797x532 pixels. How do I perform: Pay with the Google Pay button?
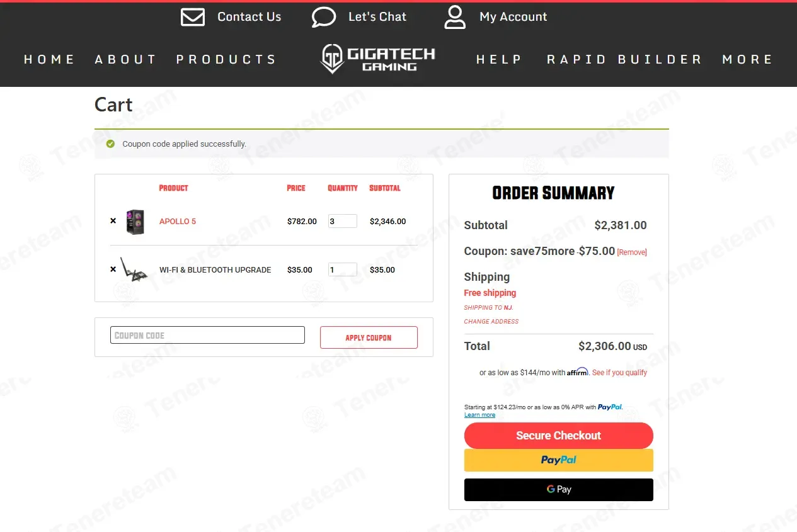[559, 490]
